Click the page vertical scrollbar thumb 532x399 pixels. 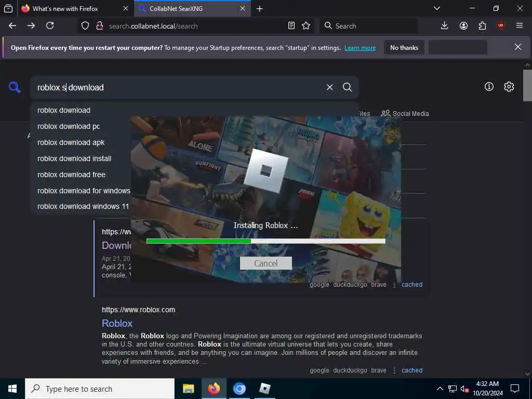[527, 86]
